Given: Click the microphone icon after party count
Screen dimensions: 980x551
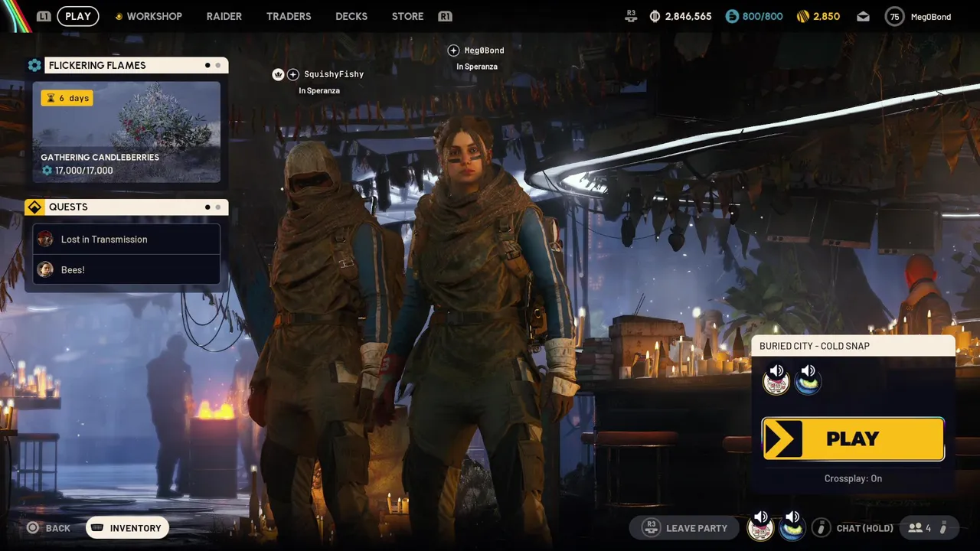Looking at the screenshot, I should click(943, 528).
